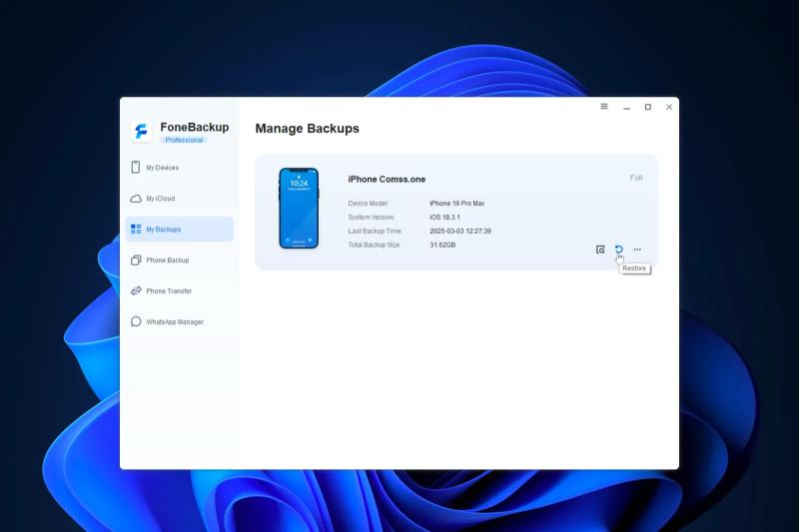Click the Total Backup Size label
This screenshot has width=799, height=532.
(374, 245)
